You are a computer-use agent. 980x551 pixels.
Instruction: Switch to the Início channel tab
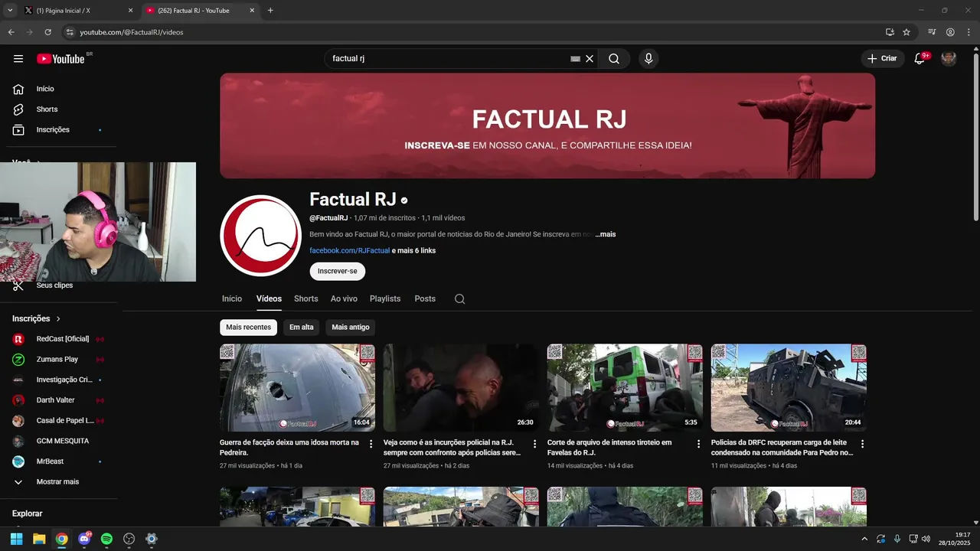coord(232,298)
